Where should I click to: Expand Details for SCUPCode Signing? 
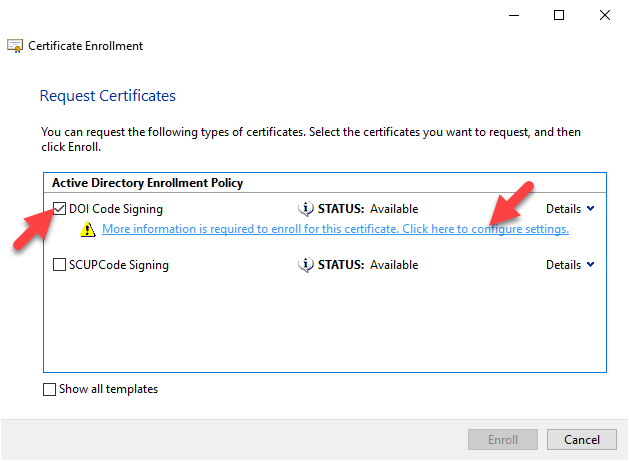click(569, 265)
